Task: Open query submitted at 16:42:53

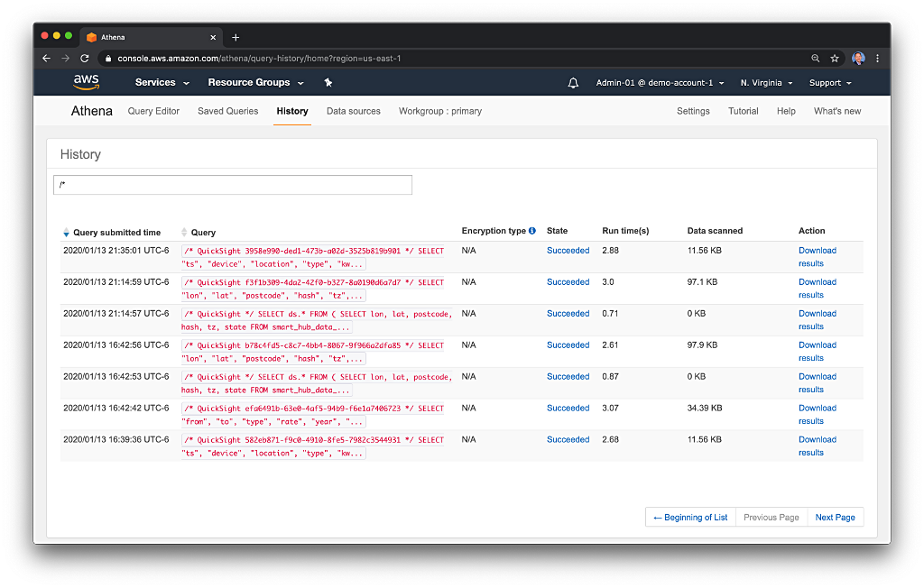Action: 317,383
